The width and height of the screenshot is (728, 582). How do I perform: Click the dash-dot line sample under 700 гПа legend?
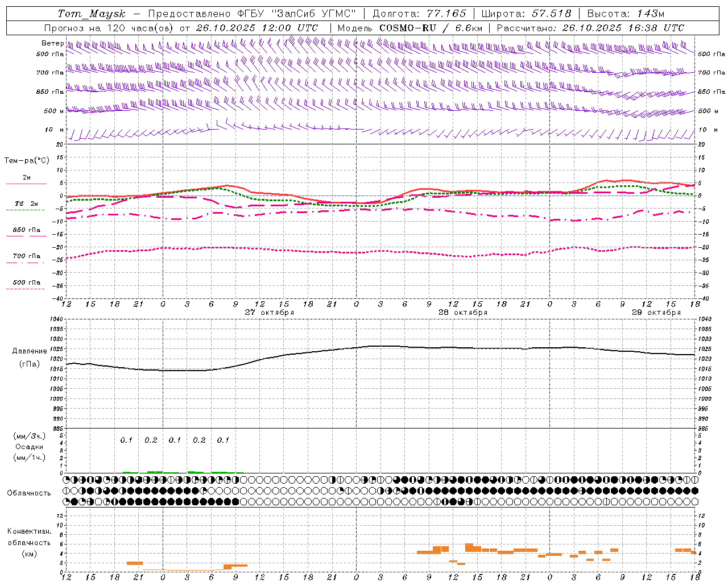click(x=25, y=263)
